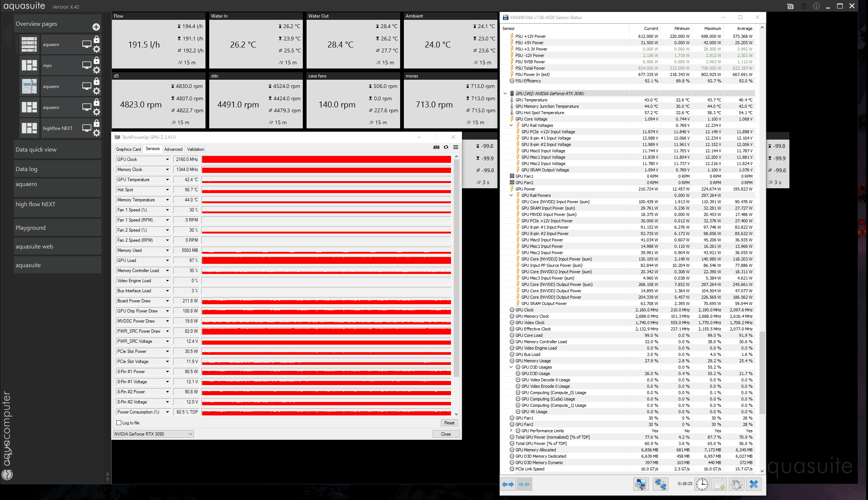Click the HWiNFO logging sheet icon

[719, 484]
